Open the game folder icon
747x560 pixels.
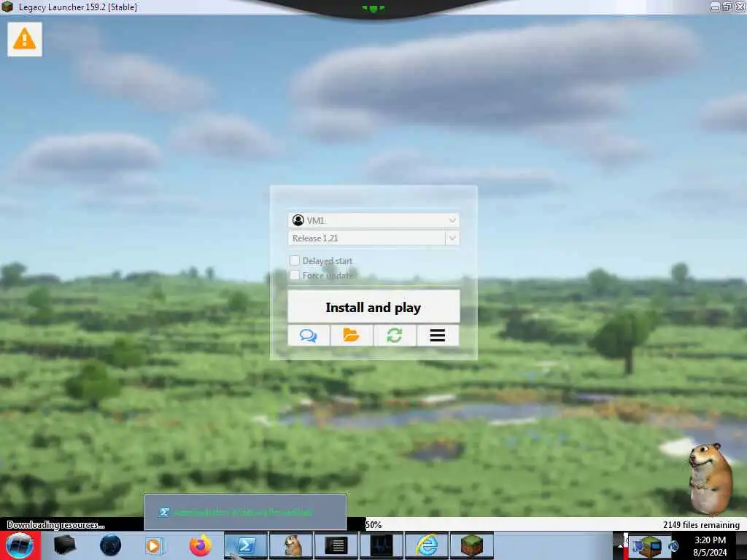[x=351, y=335]
